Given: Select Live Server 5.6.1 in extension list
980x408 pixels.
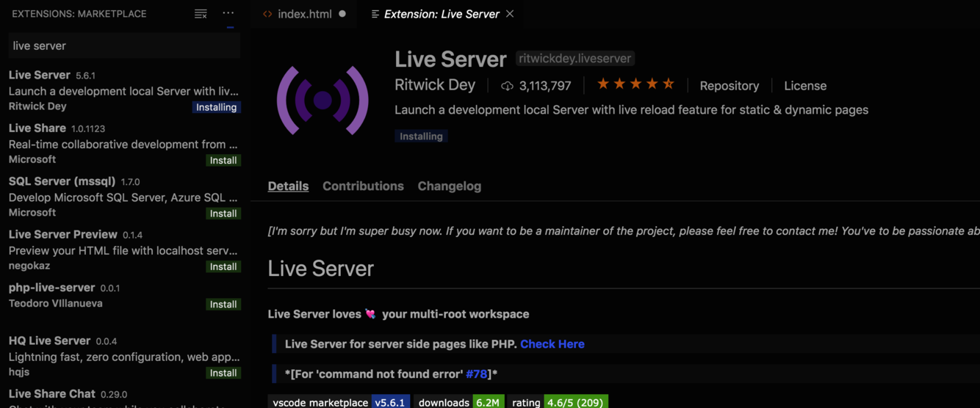Looking at the screenshot, I should click(124, 90).
